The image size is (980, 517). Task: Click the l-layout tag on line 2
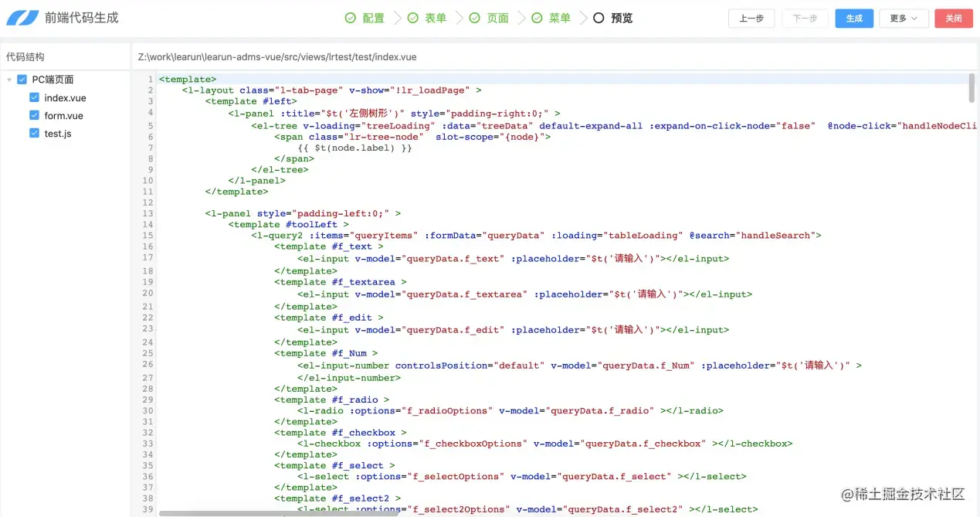click(x=209, y=90)
